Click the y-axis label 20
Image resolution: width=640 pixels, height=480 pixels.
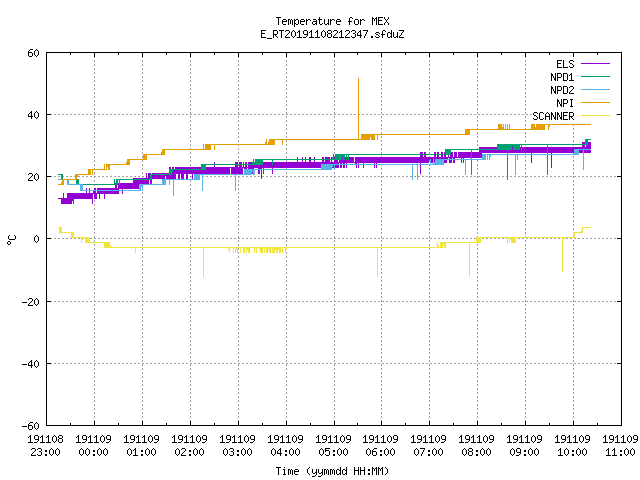33,177
